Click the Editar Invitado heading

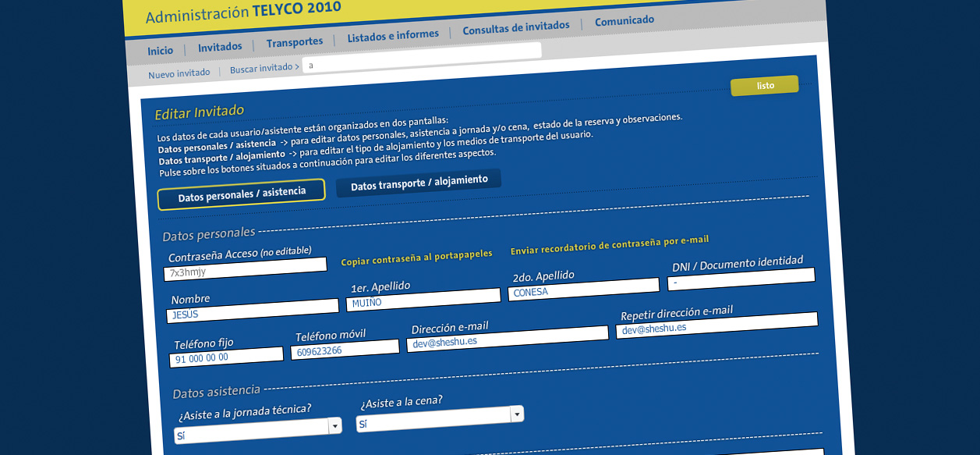[200, 112]
